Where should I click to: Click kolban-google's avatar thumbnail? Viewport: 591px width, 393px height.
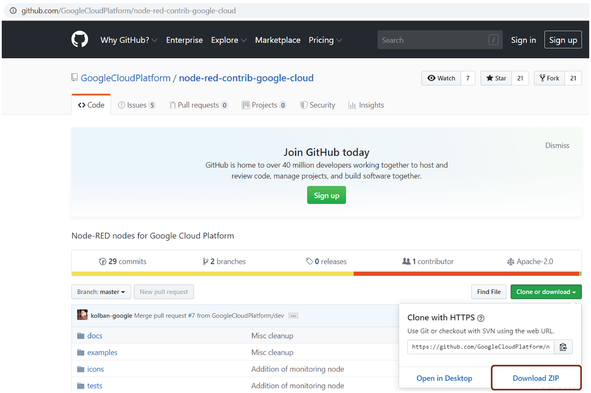[82, 315]
